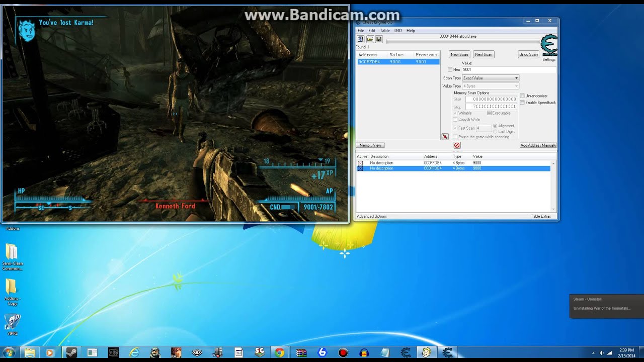Toggle the Writable checkbox
This screenshot has height=362, width=644.
(455, 113)
